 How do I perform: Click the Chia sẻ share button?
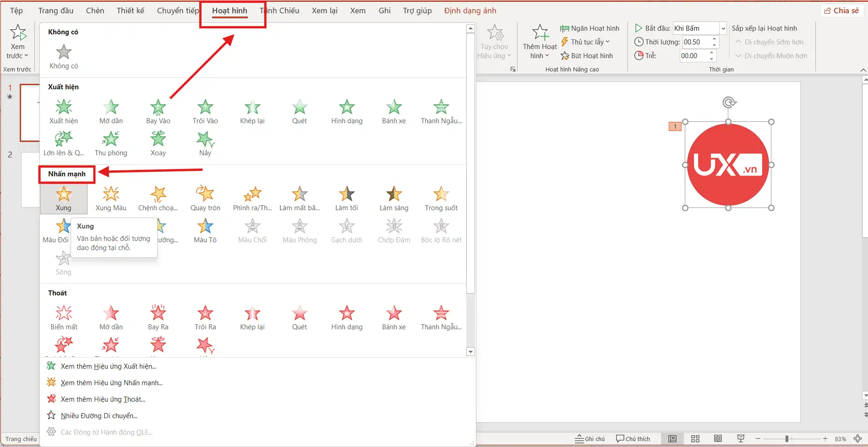(x=841, y=11)
